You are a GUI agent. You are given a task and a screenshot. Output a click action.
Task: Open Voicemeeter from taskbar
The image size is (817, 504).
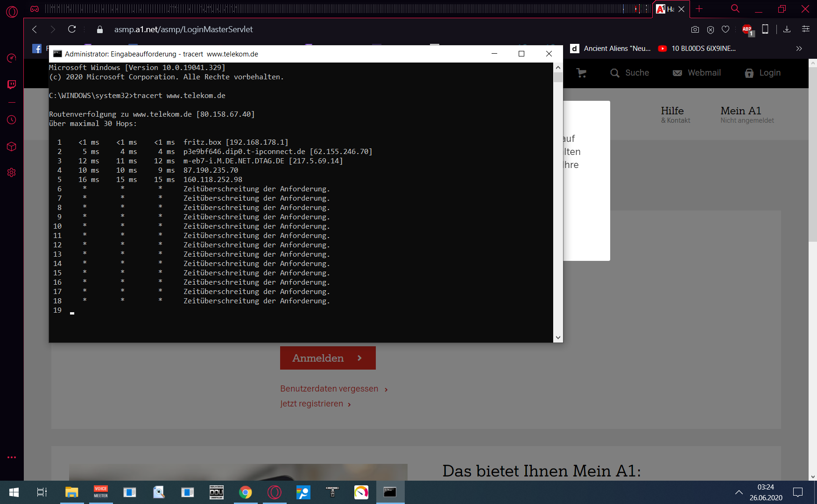point(101,492)
